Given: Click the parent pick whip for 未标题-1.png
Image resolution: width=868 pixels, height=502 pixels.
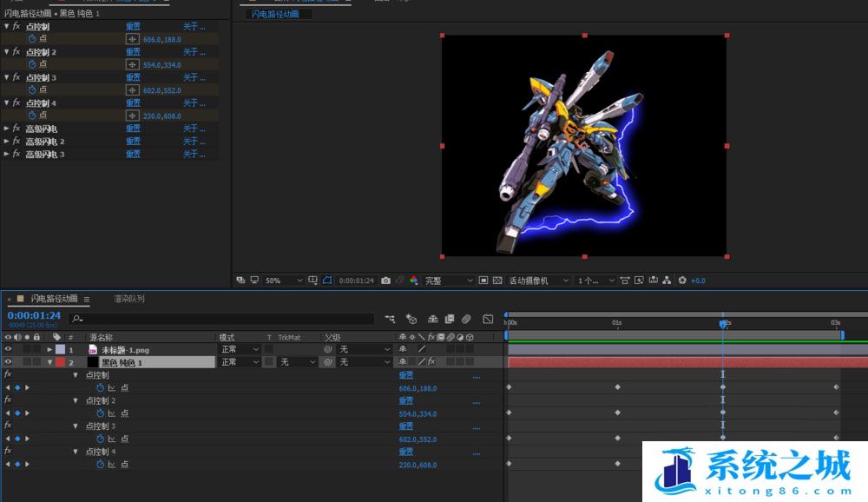Looking at the screenshot, I should point(328,349).
